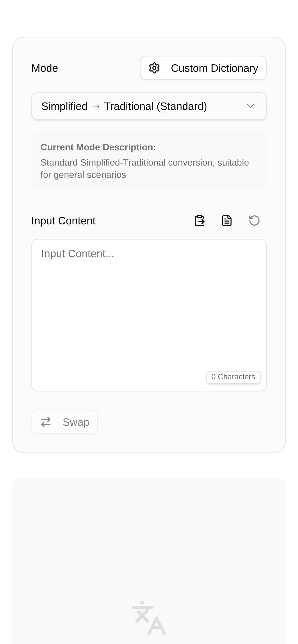Paste from clipboard into input
This screenshot has height=644, width=298.
coord(199,221)
